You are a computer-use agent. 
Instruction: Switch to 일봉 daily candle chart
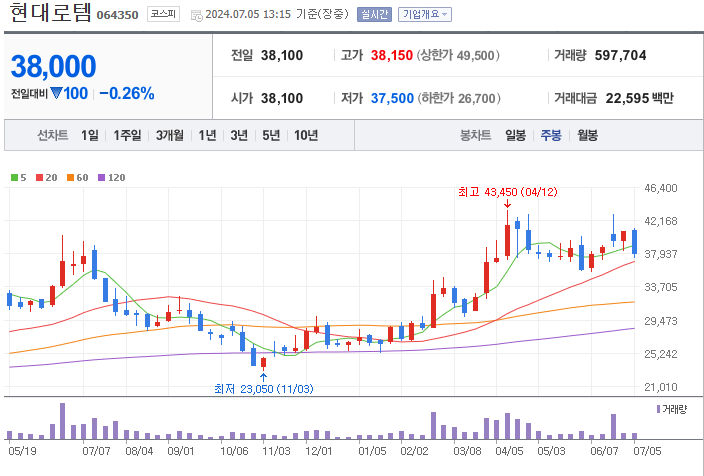[x=515, y=135]
